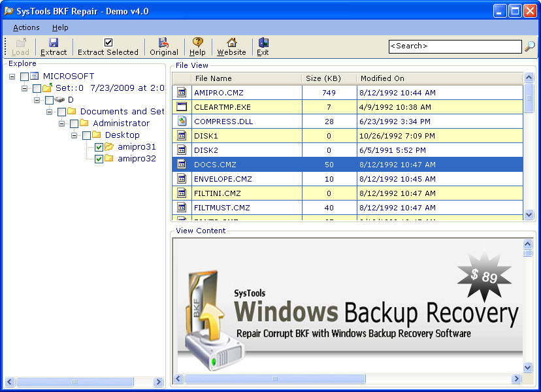The image size is (541, 392).
Task: Uncheck the amipro32 folder checkbox
Action: click(x=99, y=159)
